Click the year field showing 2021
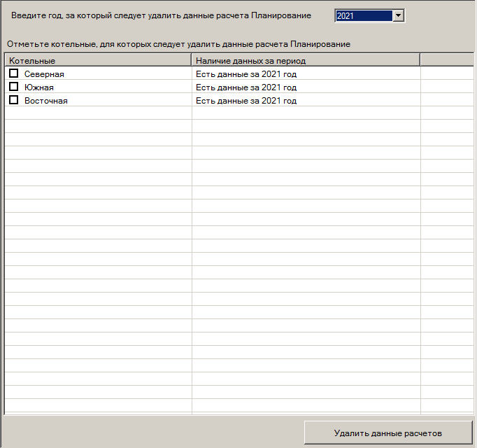The height and width of the screenshot is (448, 477). [363, 15]
